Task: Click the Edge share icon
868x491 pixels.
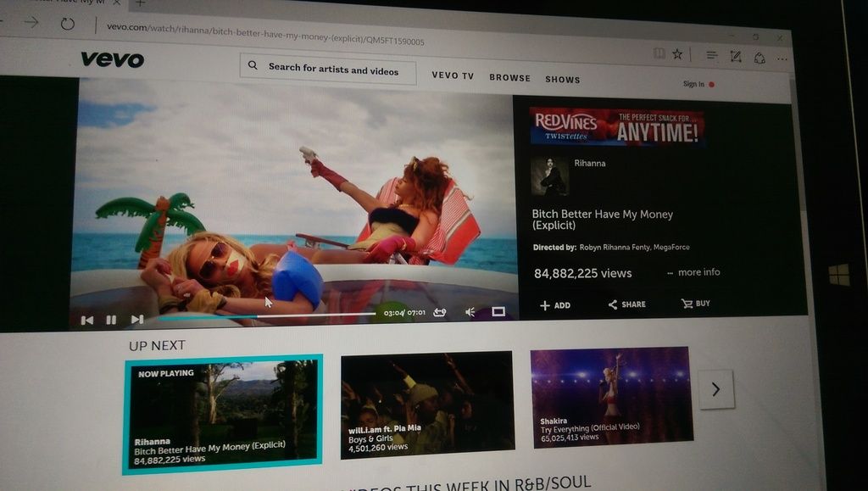Action: click(759, 58)
